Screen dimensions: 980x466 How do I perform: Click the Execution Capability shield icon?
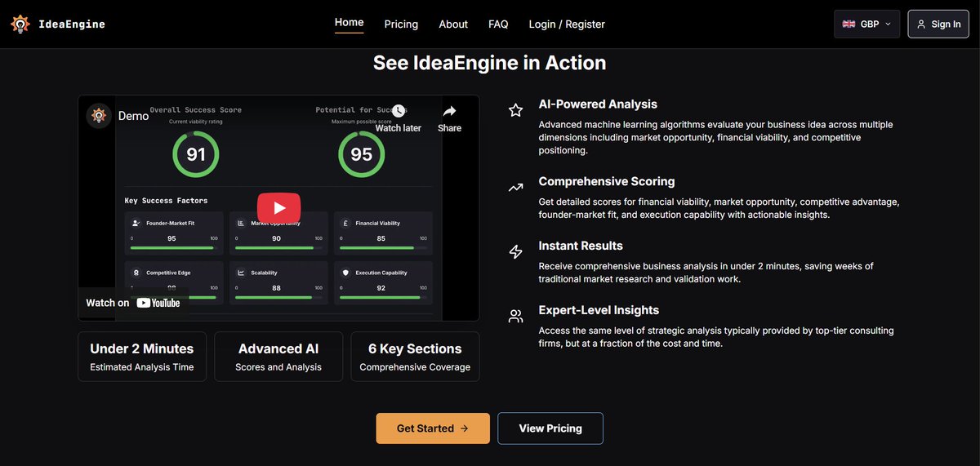pyautogui.click(x=345, y=273)
